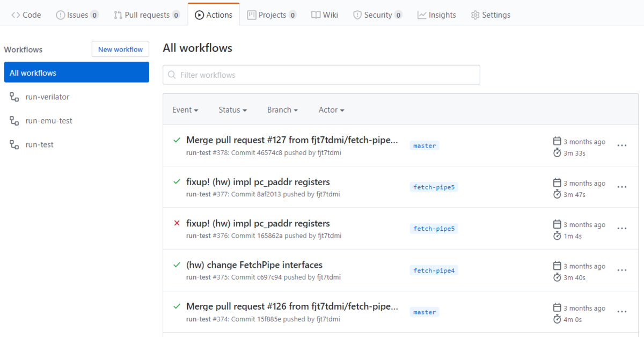644x337 pixels.
Task: Open more options menu for run #376
Action: click(622, 229)
